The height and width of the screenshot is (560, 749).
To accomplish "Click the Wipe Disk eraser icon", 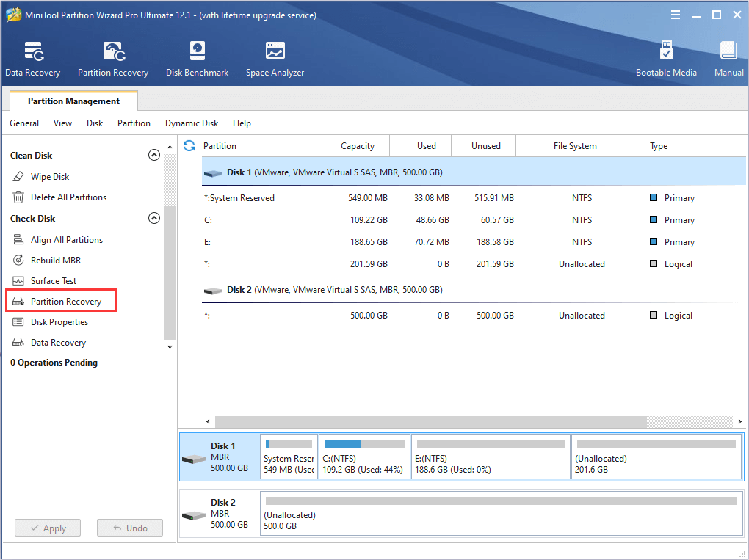I will [18, 177].
